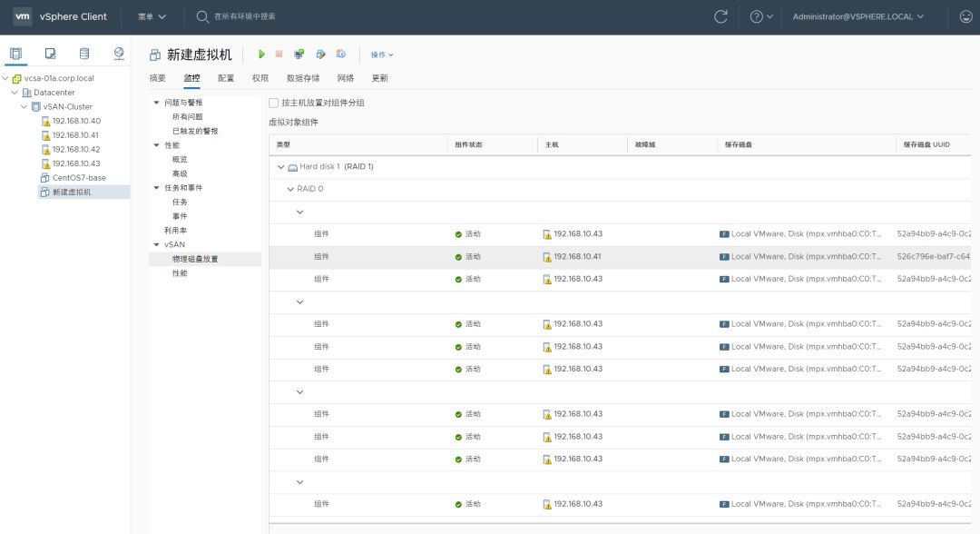
Task: Open 所有问题 in monitor sidebar
Action: [x=188, y=117]
